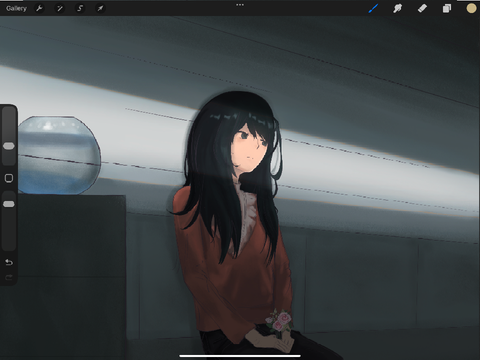Tap the pink flowers on the canvas
Screen dimensions: 480x360
click(x=279, y=320)
